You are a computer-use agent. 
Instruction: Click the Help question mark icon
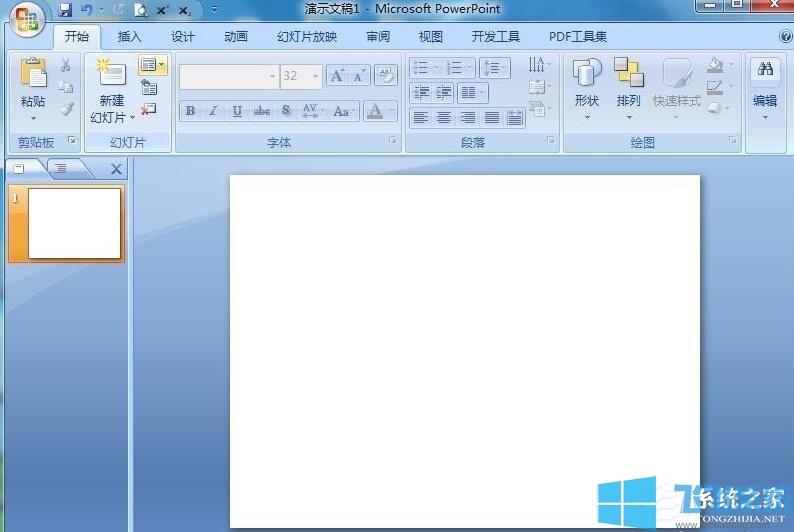click(785, 37)
